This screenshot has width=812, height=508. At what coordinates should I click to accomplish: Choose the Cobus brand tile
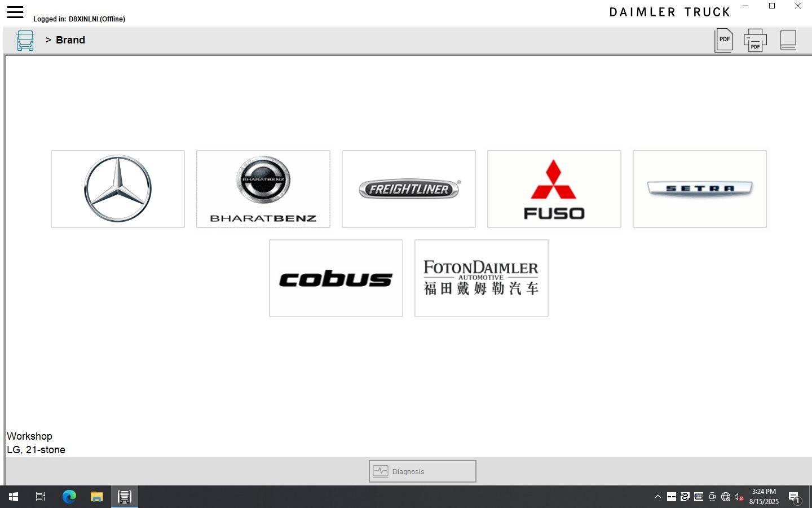(x=336, y=278)
